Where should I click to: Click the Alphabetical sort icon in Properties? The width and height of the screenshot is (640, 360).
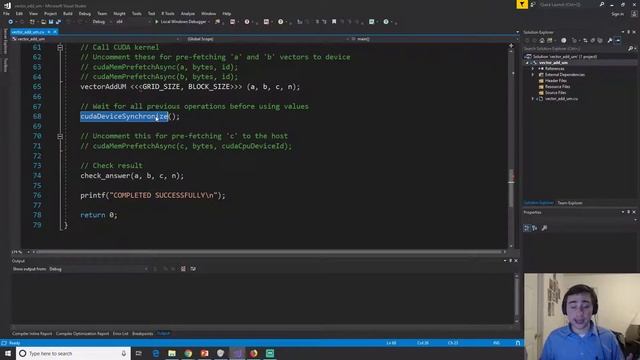click(535, 228)
